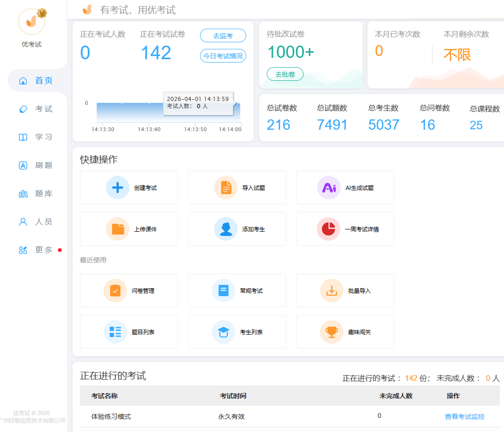Viewport: 504px width, 432px height.
Task: Open 趣味闯关 with the trophy icon
Action: (x=331, y=331)
